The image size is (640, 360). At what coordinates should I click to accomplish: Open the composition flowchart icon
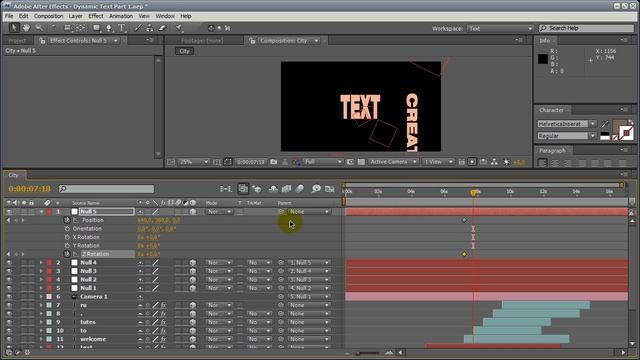pos(494,162)
